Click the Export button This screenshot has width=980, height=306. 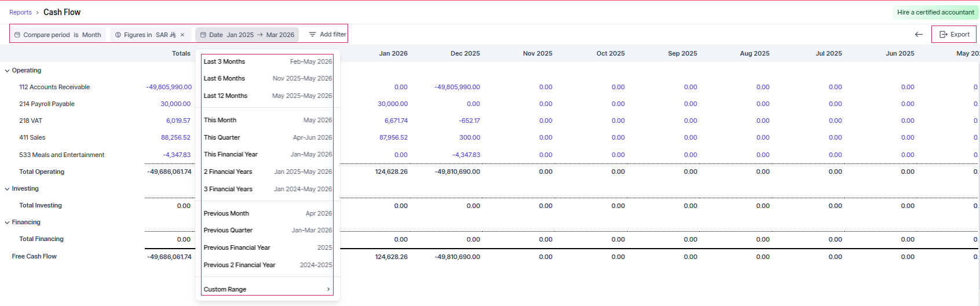point(954,35)
